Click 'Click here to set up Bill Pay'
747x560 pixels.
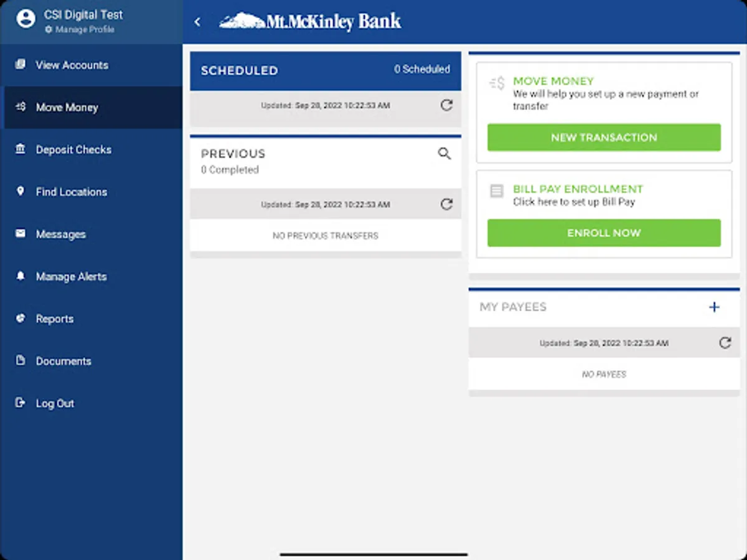point(574,202)
